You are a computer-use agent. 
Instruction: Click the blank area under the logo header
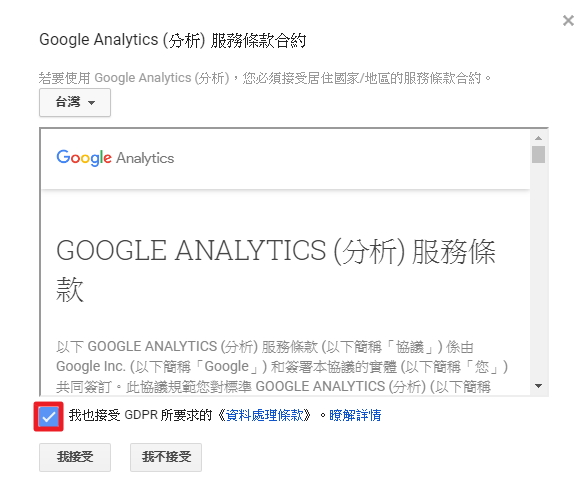pos(286,212)
